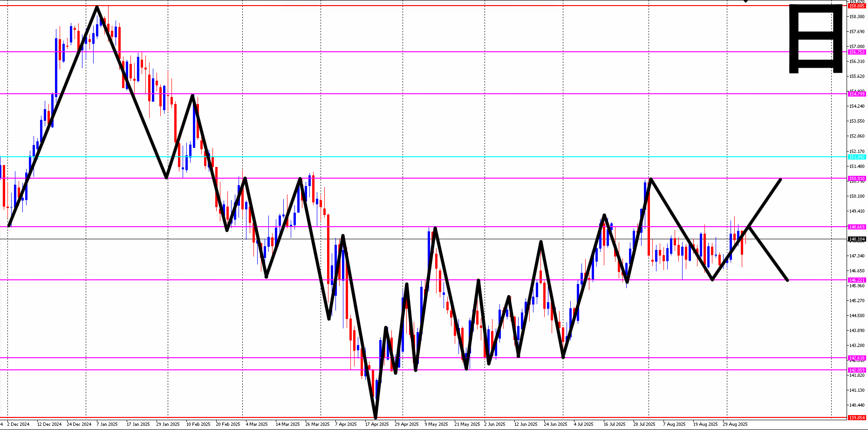Screen dimensions: 868x430
Task: Click the black current price label 148.104
Action: pyautogui.click(x=857, y=239)
